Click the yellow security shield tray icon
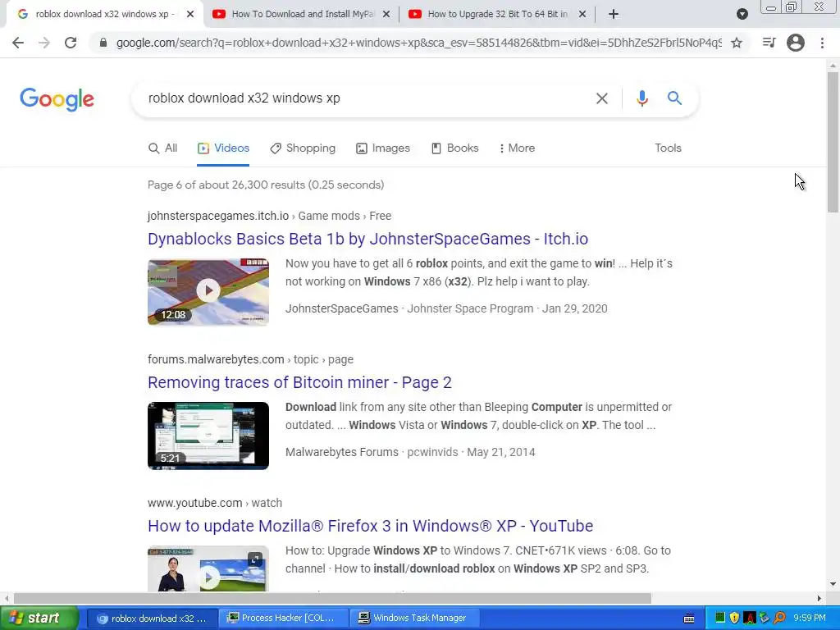The image size is (840, 630). pos(734,619)
